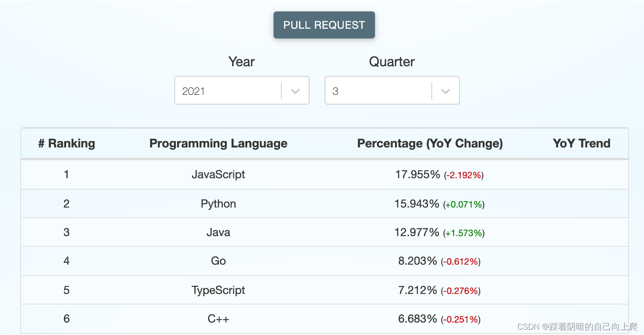Click ranking number 5 in TypeScript row
Viewport: 644px width, 335px height.
66,290
